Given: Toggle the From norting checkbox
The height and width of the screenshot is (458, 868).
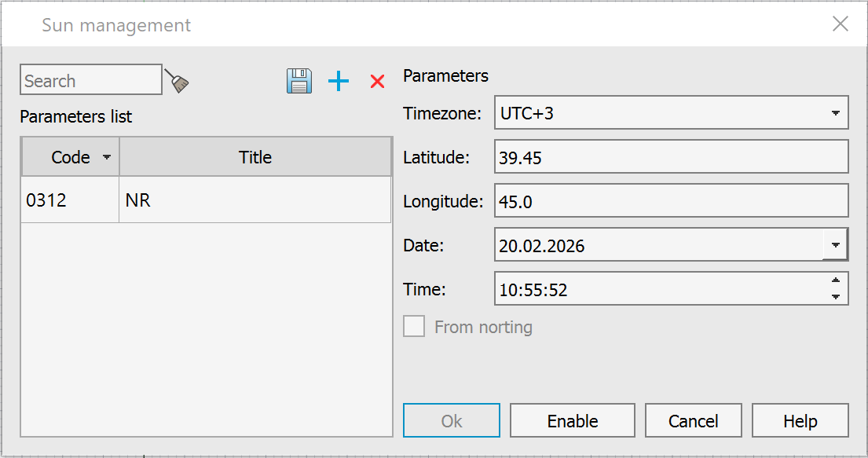Looking at the screenshot, I should click(414, 327).
